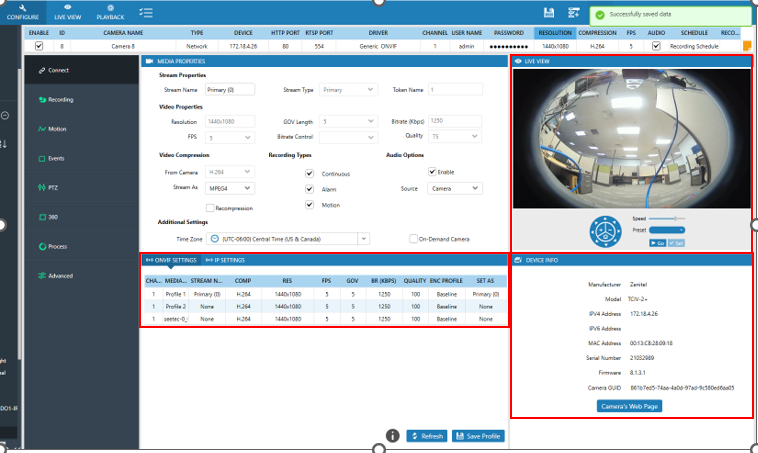758x453 pixels.
Task: Click the Save Profile button
Action: click(479, 436)
